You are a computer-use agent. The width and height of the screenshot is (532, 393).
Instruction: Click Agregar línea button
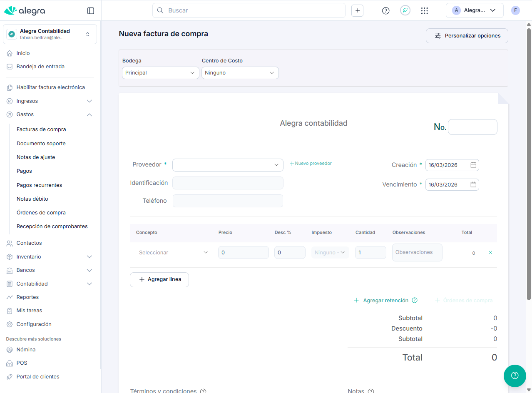pos(159,280)
